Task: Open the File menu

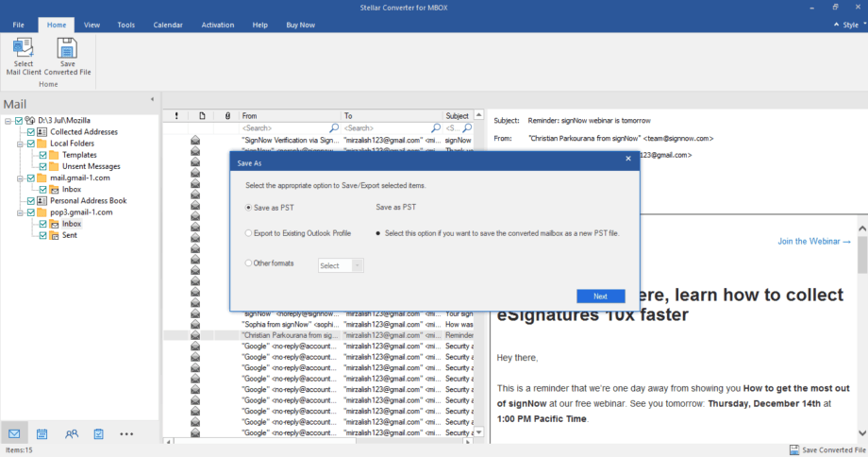Action: click(x=18, y=25)
